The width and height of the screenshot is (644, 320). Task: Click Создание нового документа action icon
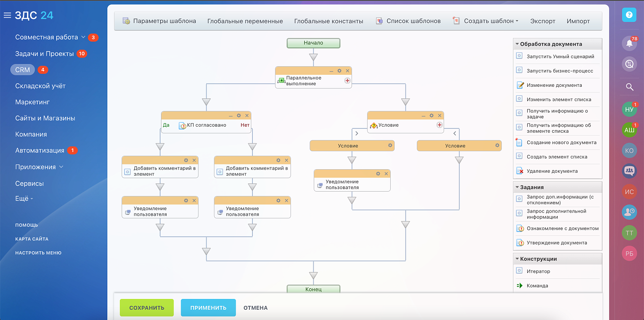520,142
